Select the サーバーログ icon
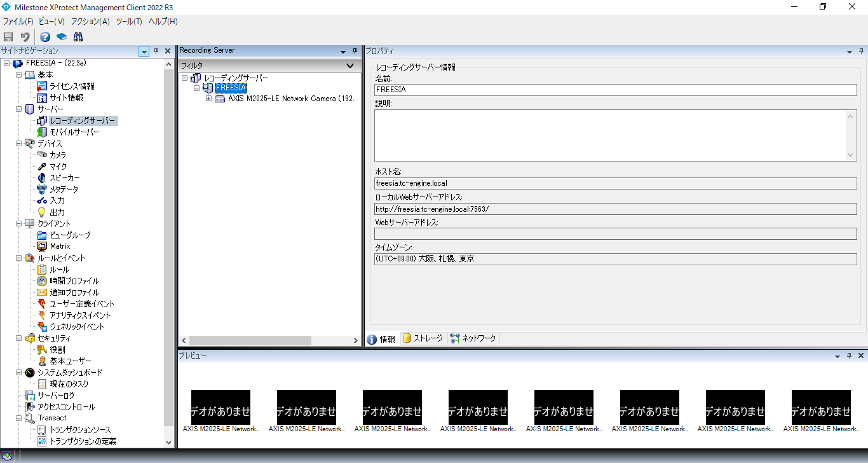 29,396
